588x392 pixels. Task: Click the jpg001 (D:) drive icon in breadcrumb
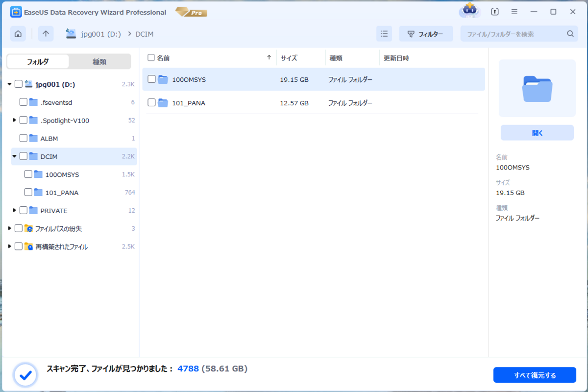pos(71,34)
